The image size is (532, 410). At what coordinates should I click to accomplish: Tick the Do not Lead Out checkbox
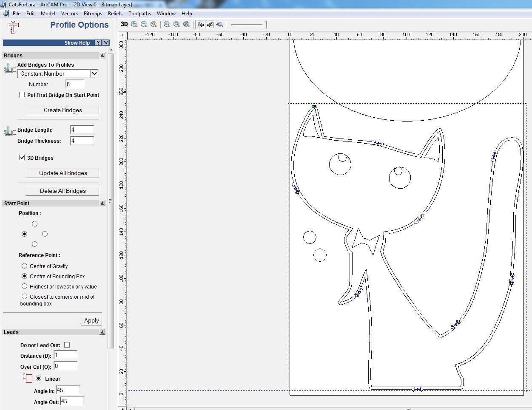[67, 345]
